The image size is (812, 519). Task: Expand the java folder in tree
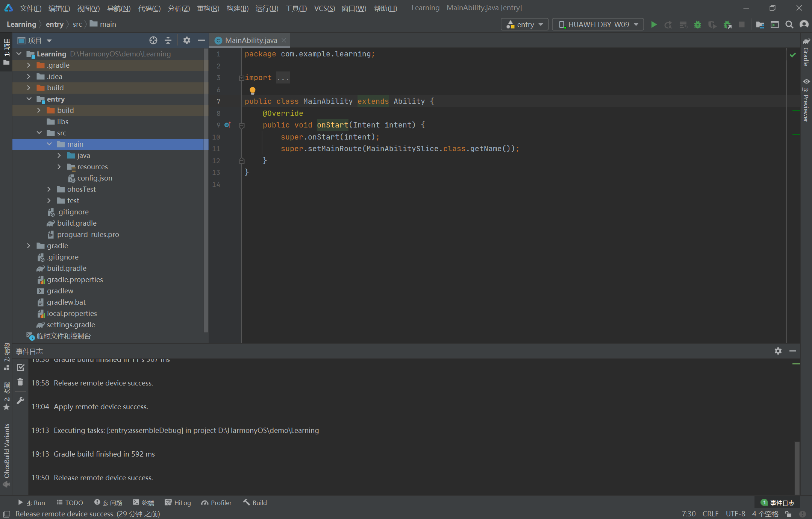point(59,155)
